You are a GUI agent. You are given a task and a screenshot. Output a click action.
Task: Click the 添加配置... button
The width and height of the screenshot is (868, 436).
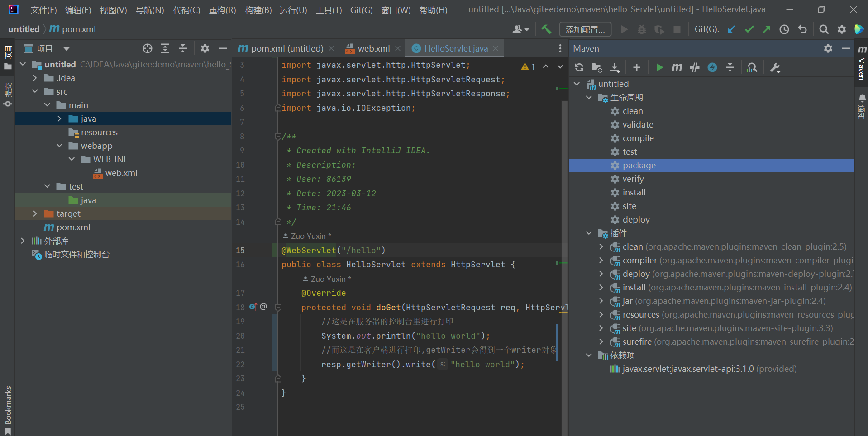(585, 29)
